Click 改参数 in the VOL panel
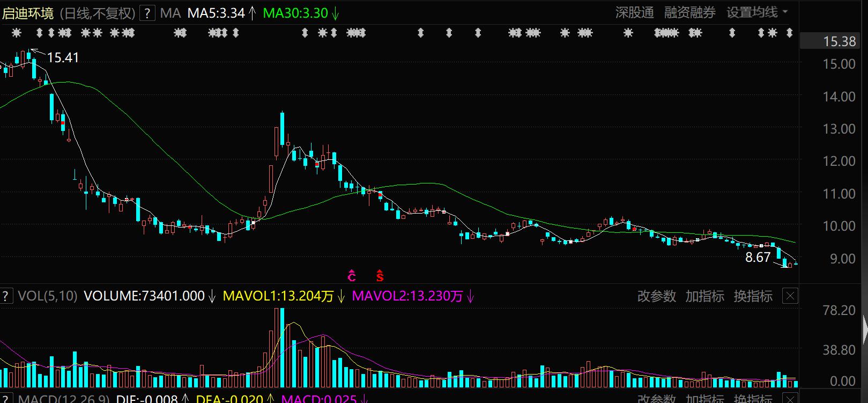 coord(656,296)
